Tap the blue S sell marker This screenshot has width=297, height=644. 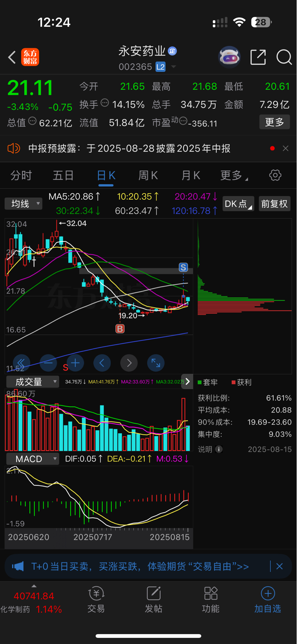(183, 267)
